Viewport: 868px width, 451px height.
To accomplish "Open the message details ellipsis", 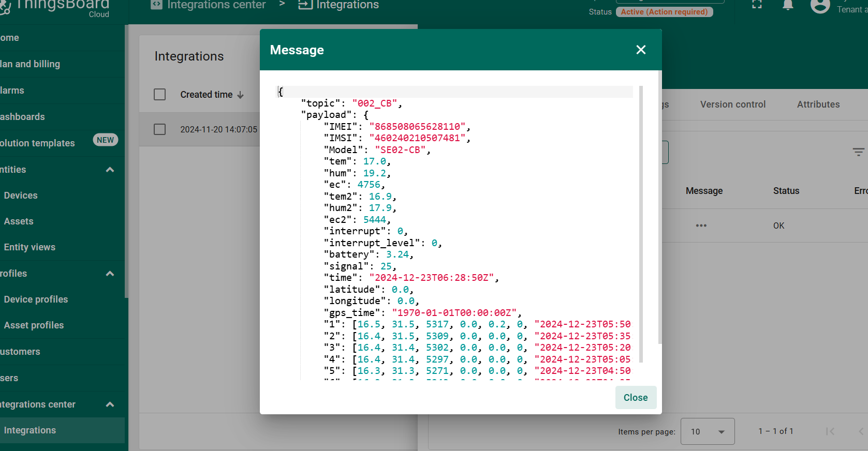I will 701,226.
